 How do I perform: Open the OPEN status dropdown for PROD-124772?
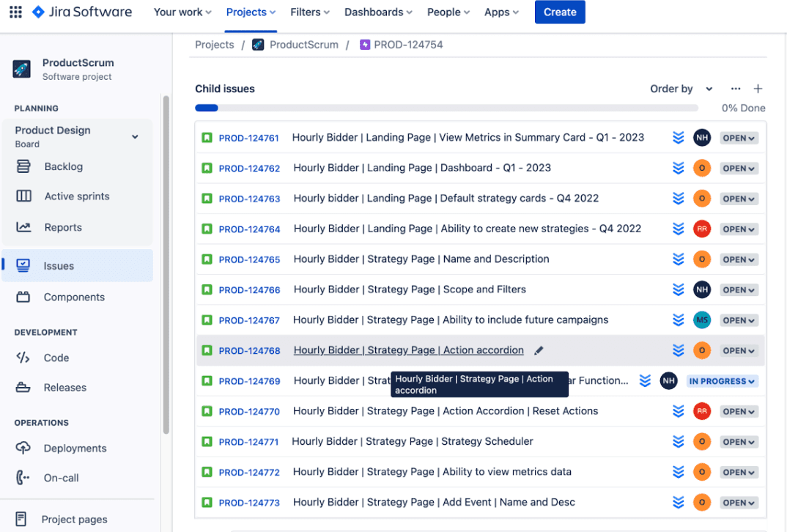point(739,472)
